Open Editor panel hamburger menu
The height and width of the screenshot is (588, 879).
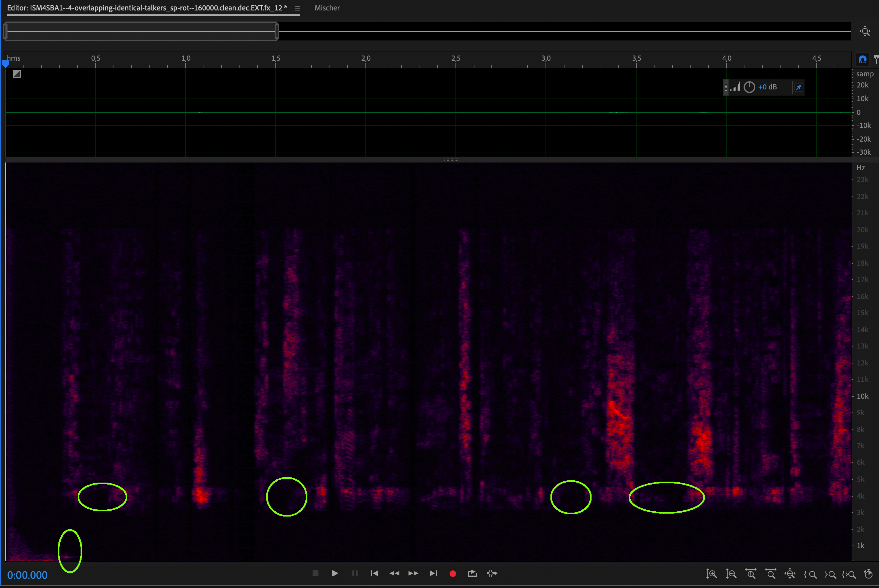(x=297, y=8)
